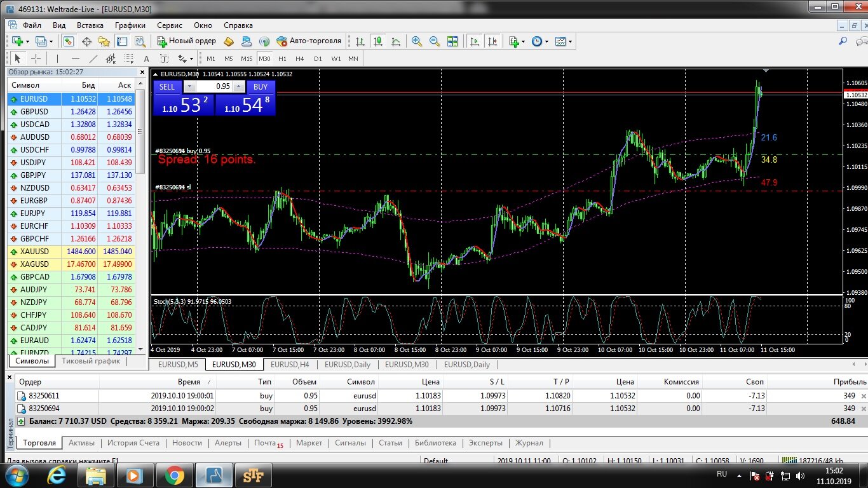Click the blue SELL button
Image resolution: width=868 pixels, height=488 pixels.
coord(167,87)
